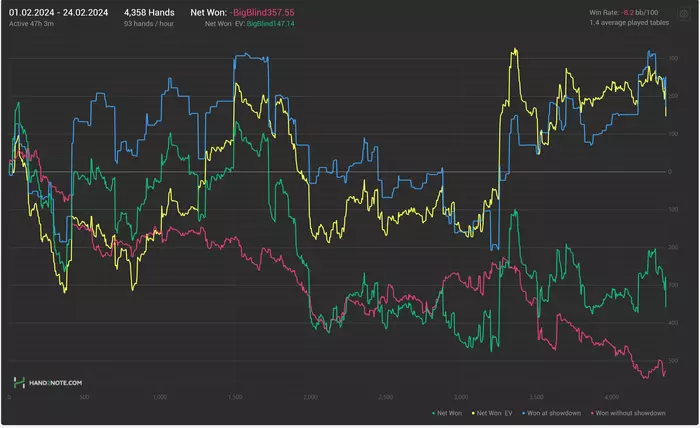The height and width of the screenshot is (428, 700).
Task: Click the Hand2Note H logo icon
Action: click(19, 383)
